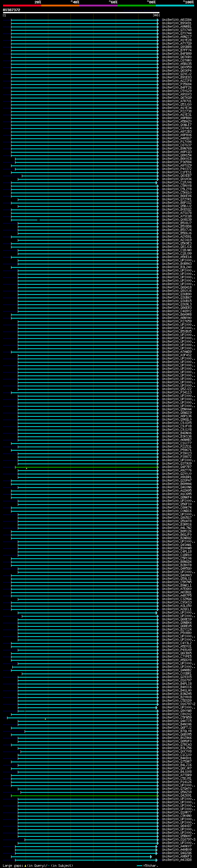Image resolution: width=197 pixels, height=868 pixels.
Task: Click hit label UniRef100_Q4Z691
Action: tap(176, 795)
